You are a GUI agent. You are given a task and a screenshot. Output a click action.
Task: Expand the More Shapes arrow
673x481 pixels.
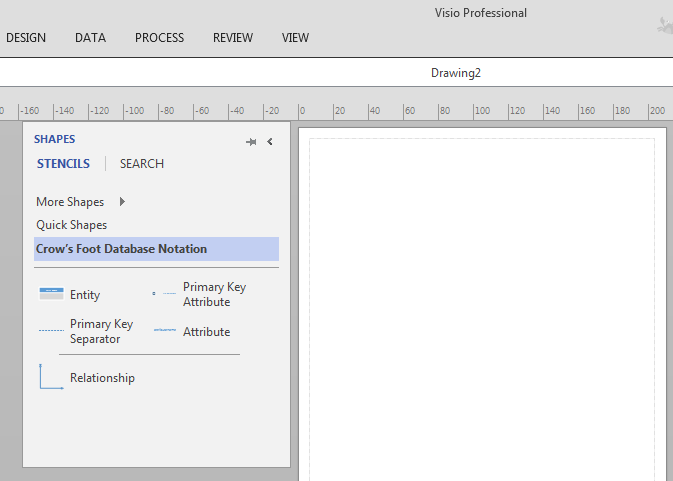point(122,202)
